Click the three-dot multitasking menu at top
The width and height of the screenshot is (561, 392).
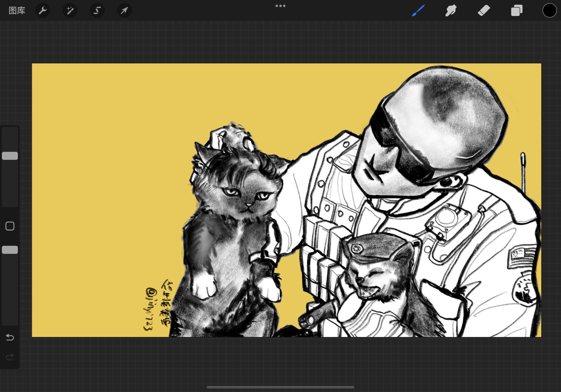[x=280, y=6]
